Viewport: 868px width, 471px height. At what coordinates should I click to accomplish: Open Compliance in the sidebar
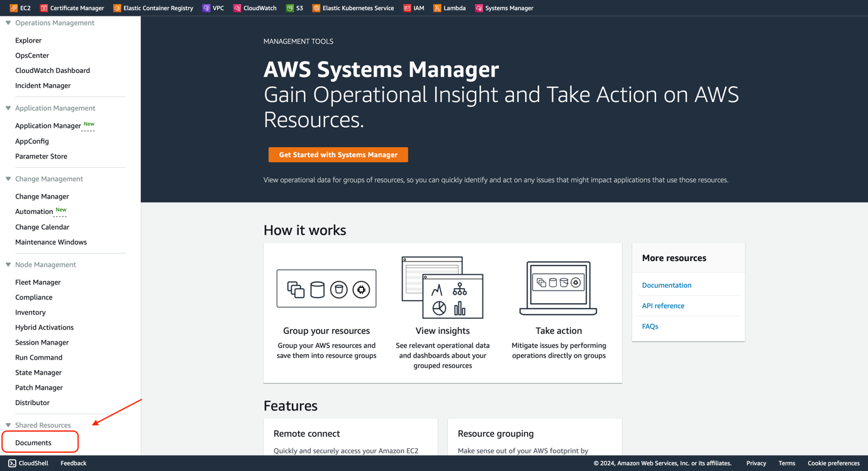point(34,297)
